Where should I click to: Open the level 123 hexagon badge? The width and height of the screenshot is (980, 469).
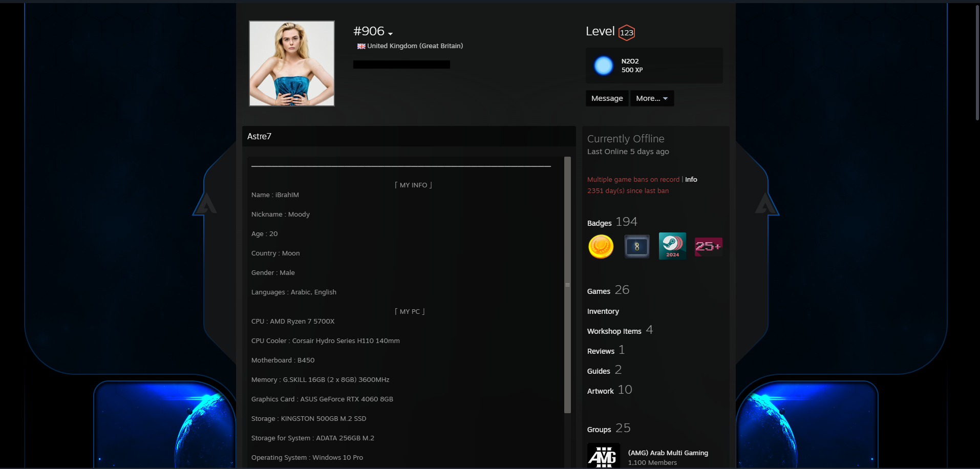click(627, 32)
